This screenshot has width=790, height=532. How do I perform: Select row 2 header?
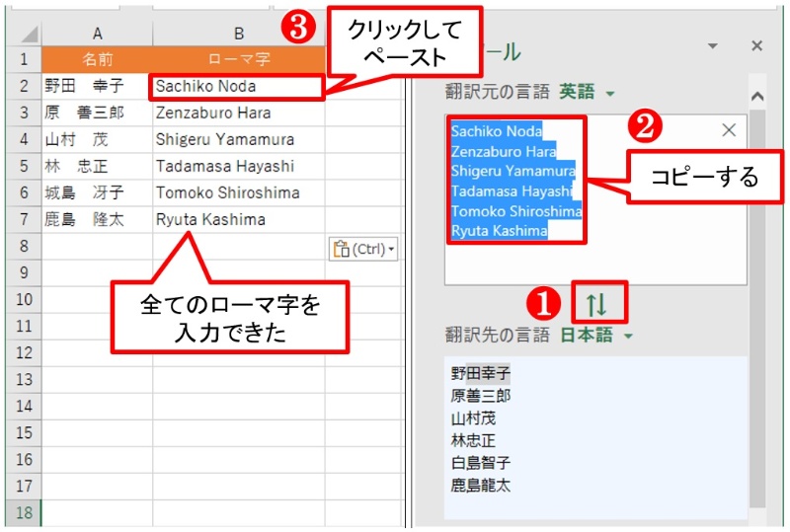point(24,86)
